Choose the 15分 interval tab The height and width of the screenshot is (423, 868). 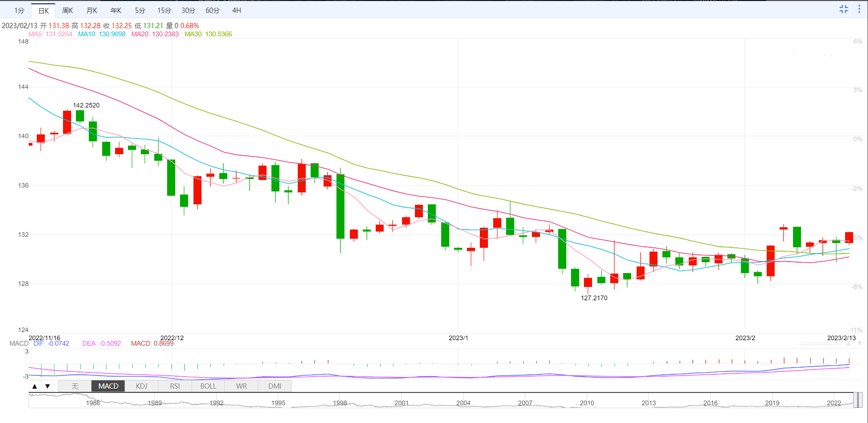point(164,11)
